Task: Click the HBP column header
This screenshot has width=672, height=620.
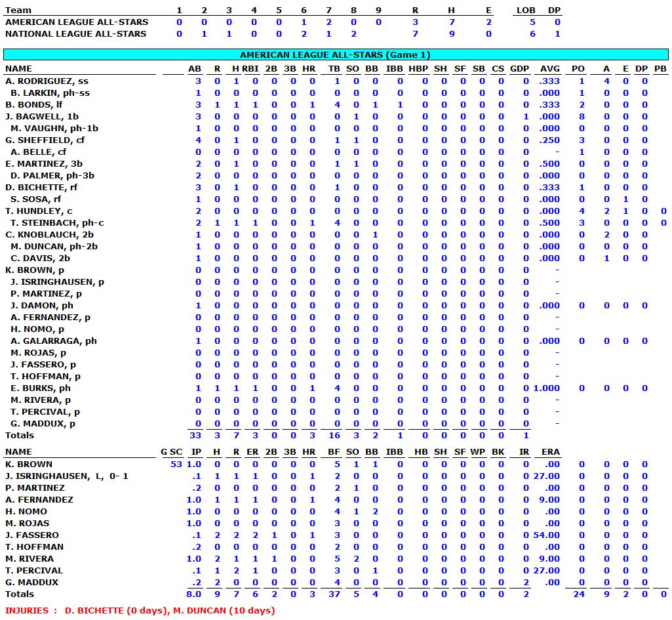Action: click(x=418, y=69)
